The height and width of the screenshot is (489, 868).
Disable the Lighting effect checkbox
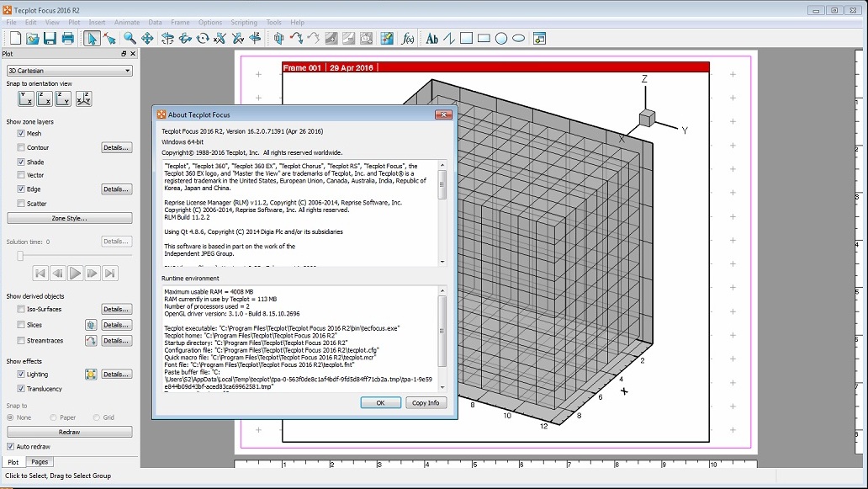21,375
